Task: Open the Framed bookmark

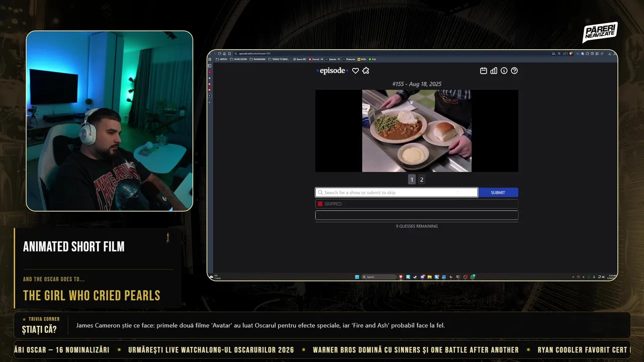Action: pos(316,59)
